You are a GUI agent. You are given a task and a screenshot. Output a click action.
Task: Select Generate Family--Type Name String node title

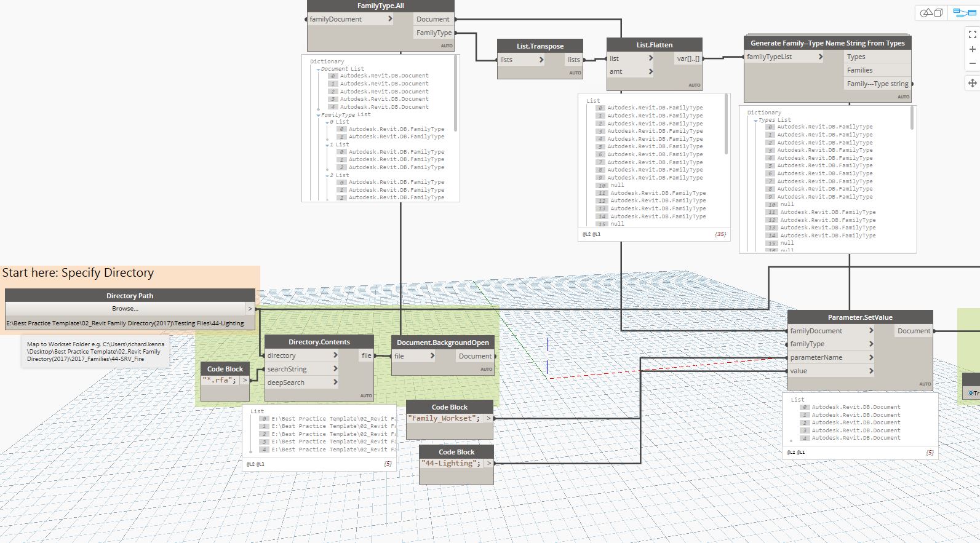click(x=827, y=43)
